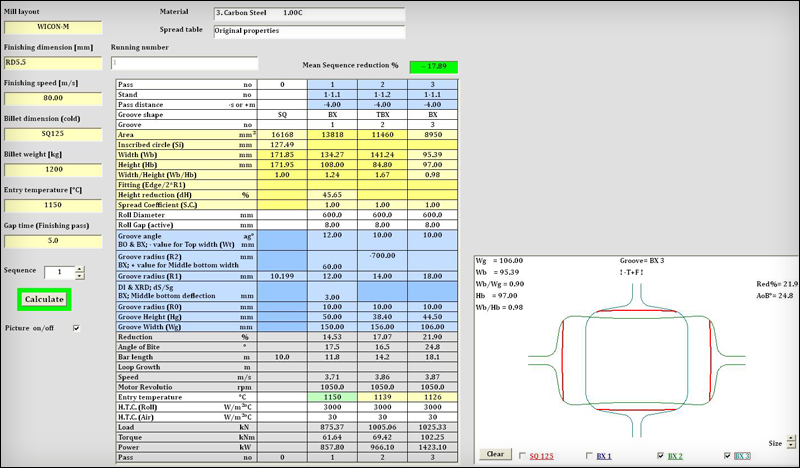Click pass 2 Groove shape cell TBX

pyautogui.click(x=382, y=115)
